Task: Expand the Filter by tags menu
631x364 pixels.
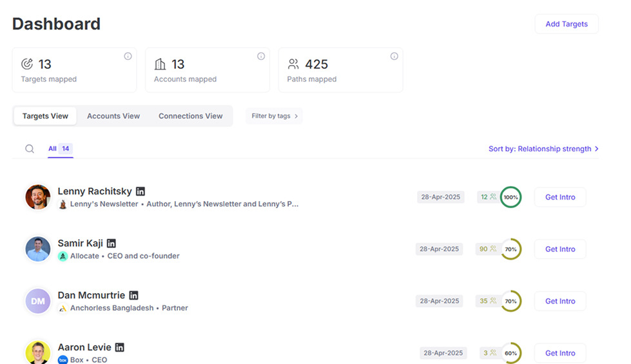Action: tap(274, 116)
